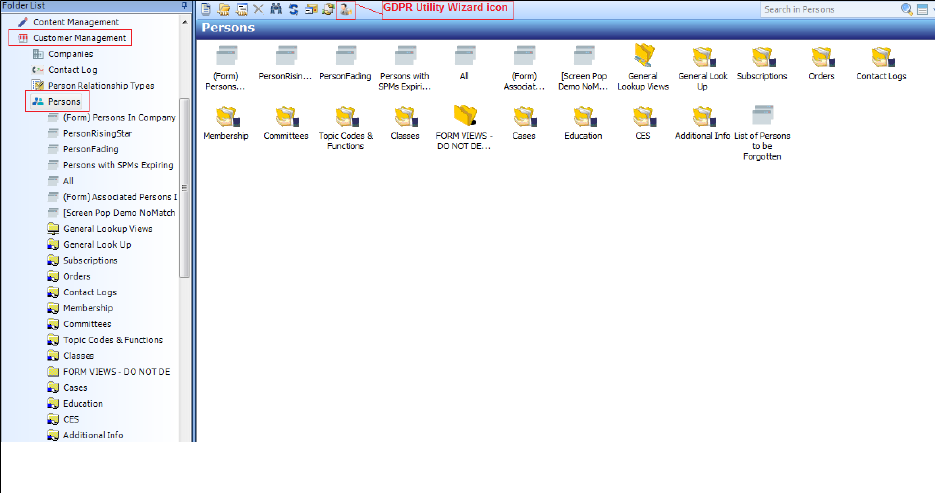Select Additional Info tree folder
935x493 pixels.
93,435
